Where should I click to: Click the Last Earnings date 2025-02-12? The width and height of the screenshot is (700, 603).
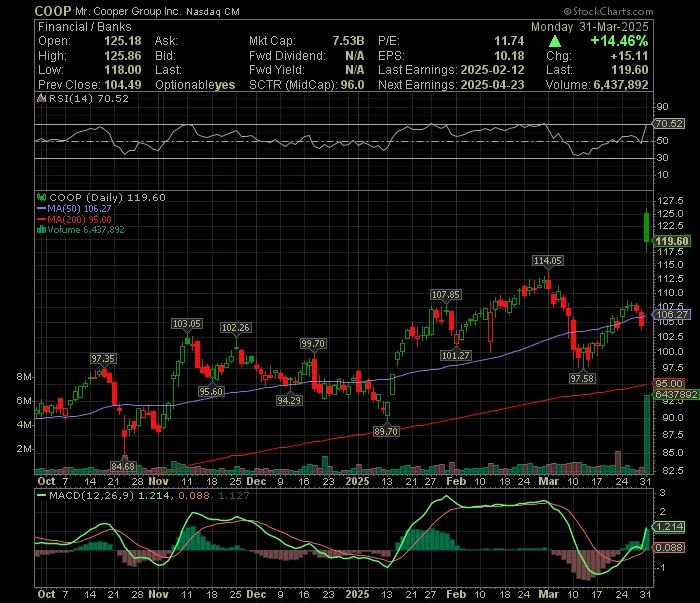coord(492,70)
